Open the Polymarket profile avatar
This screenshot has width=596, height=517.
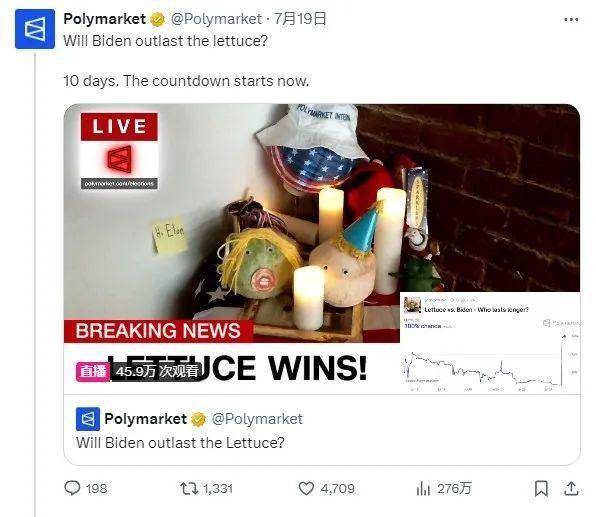35,29
